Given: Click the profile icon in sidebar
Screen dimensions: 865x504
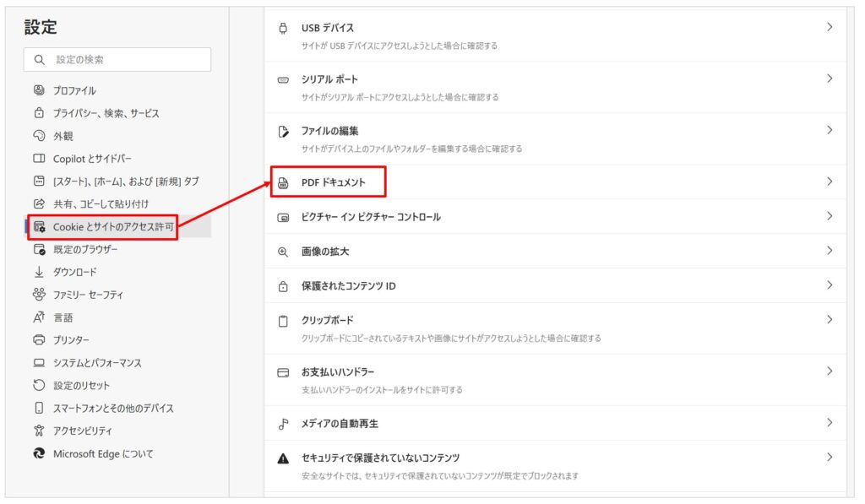Looking at the screenshot, I should (x=39, y=89).
